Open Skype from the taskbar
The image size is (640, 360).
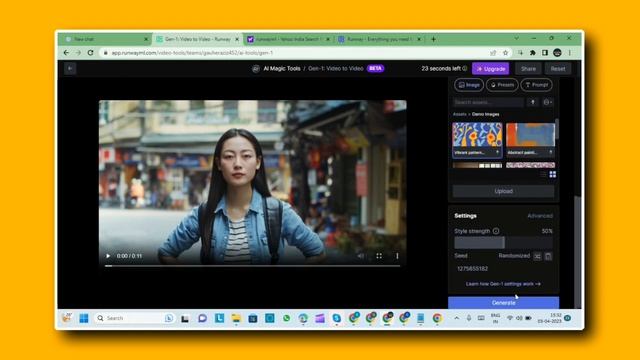point(336,318)
